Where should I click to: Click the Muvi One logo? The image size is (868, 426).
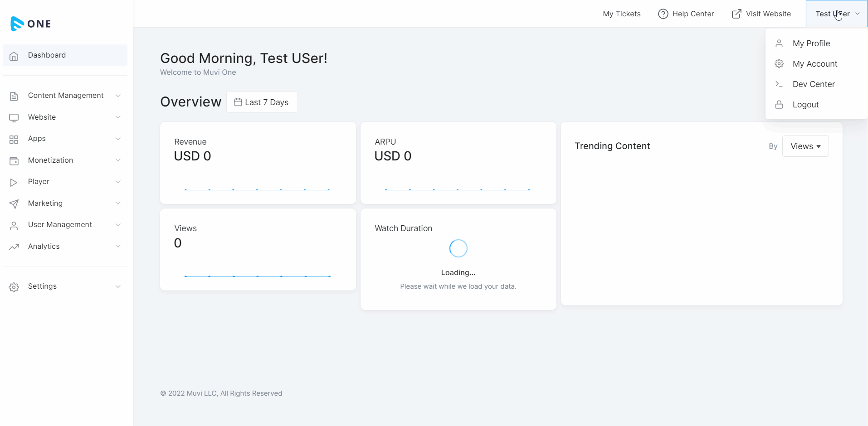click(x=31, y=24)
